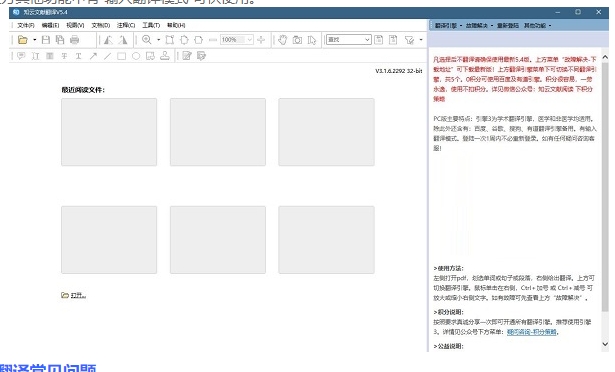Zoom in with the plus button
Viewport: 615px width, 372px height.
261,40
